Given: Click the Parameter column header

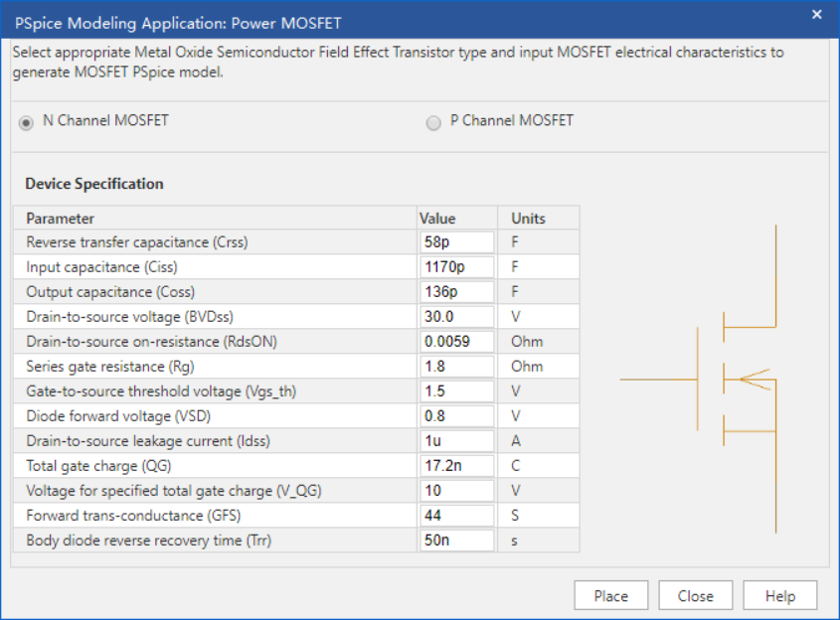Looking at the screenshot, I should [x=215, y=218].
